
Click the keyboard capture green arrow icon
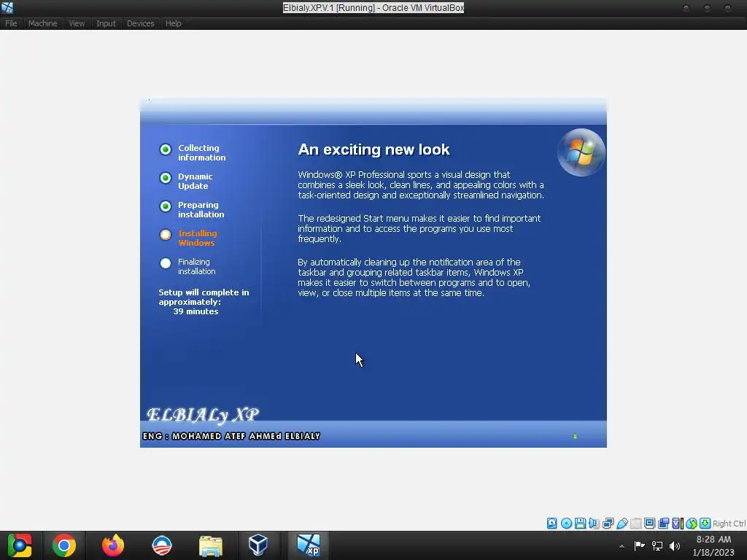705,524
